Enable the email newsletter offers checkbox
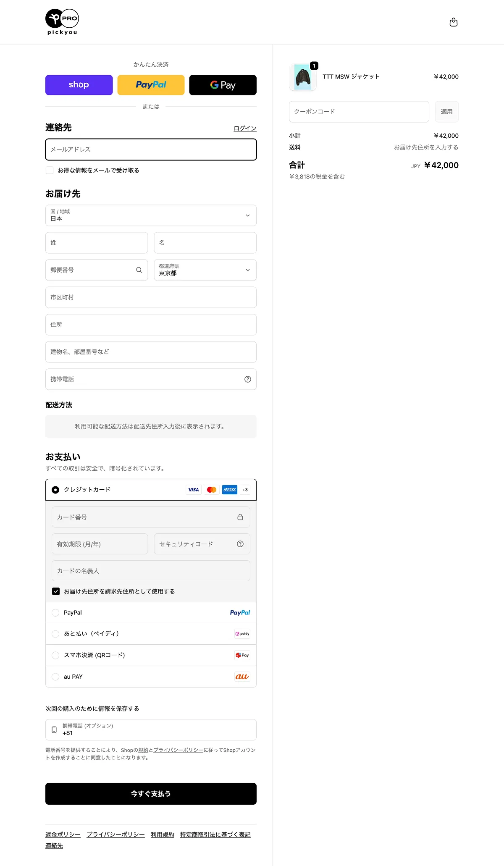The height and width of the screenshot is (866, 504). pyautogui.click(x=50, y=171)
